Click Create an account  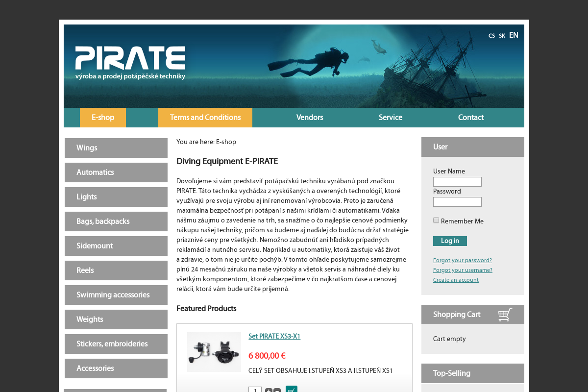pos(456,280)
